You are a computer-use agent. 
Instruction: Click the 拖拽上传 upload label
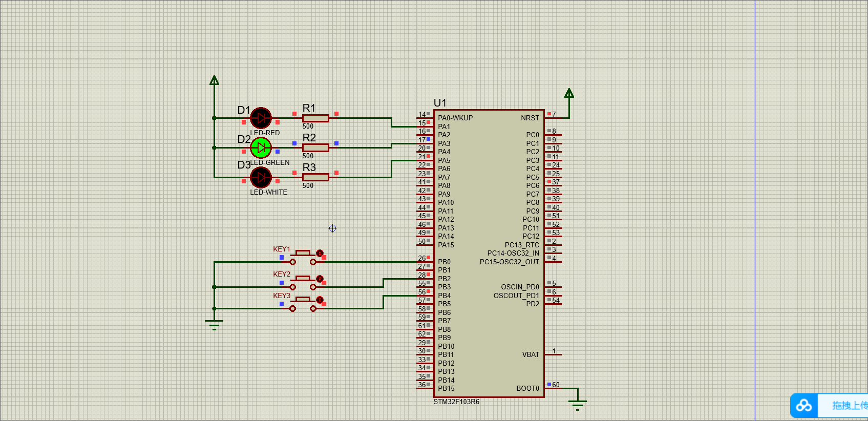click(x=850, y=406)
